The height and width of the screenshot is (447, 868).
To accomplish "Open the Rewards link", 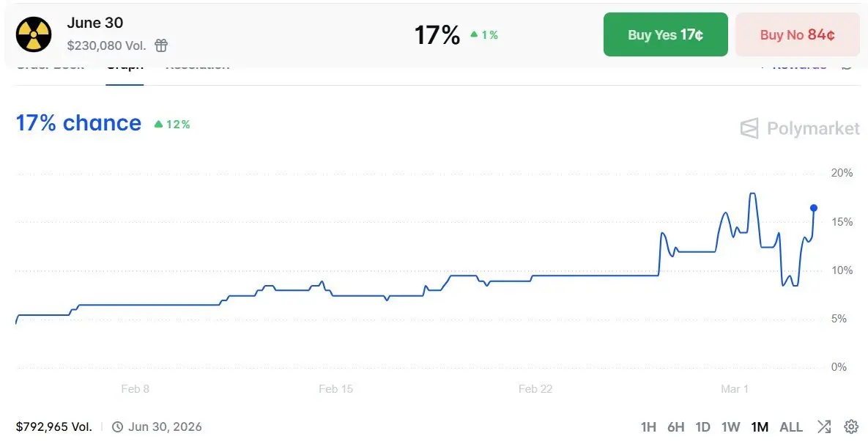I will (x=798, y=67).
